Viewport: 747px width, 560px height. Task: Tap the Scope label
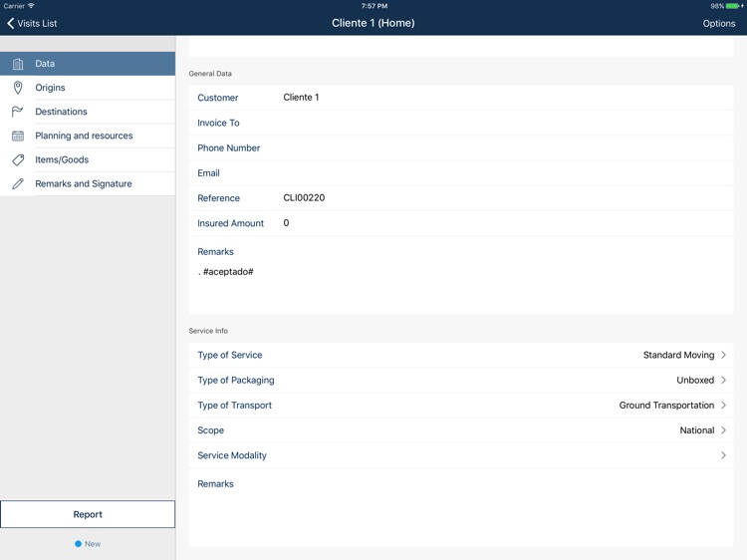click(x=210, y=430)
